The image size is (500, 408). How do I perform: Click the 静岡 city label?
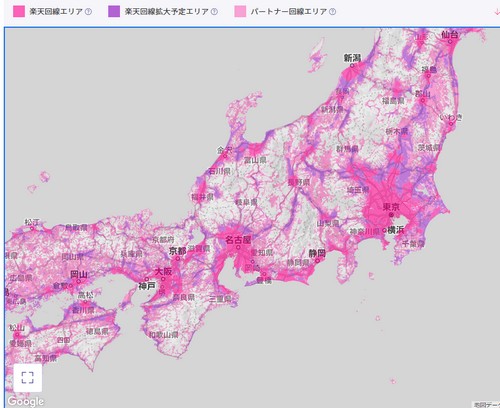click(317, 253)
